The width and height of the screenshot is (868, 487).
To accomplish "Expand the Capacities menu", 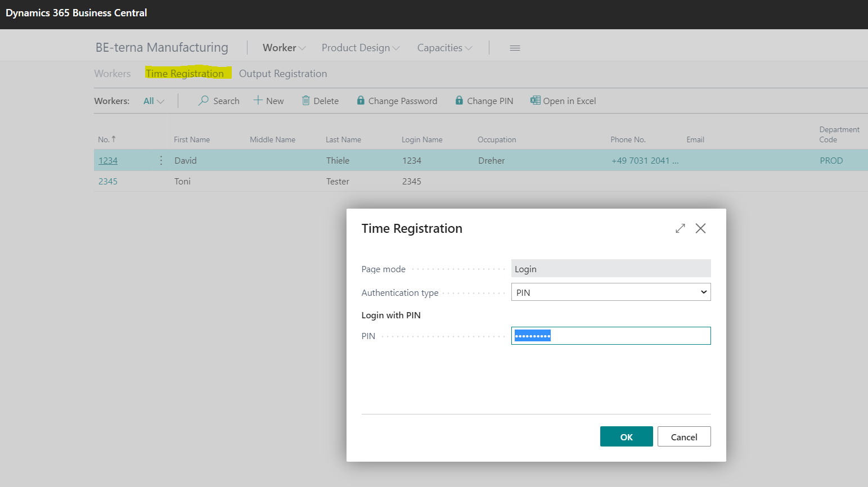I will (x=444, y=48).
